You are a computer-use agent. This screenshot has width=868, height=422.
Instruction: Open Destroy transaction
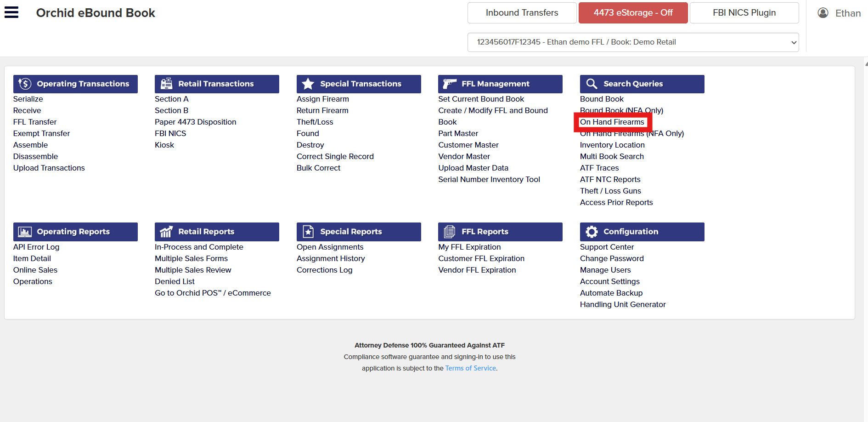(x=310, y=145)
